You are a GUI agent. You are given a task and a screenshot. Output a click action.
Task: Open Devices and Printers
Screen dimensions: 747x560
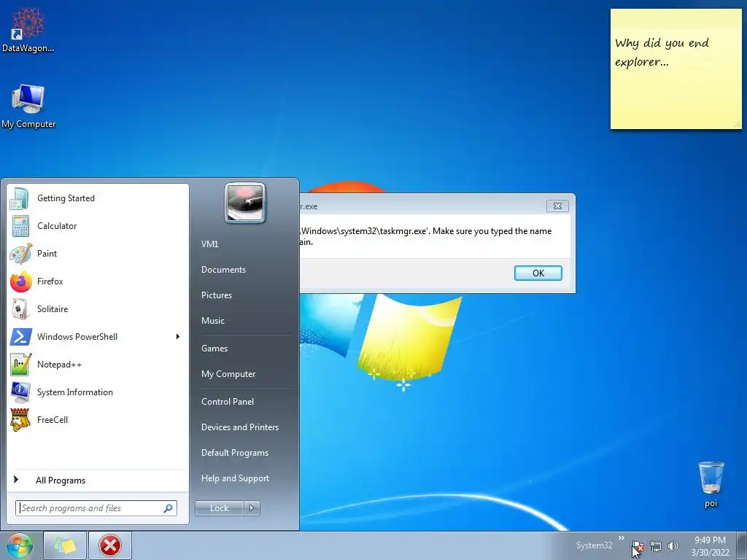(239, 427)
